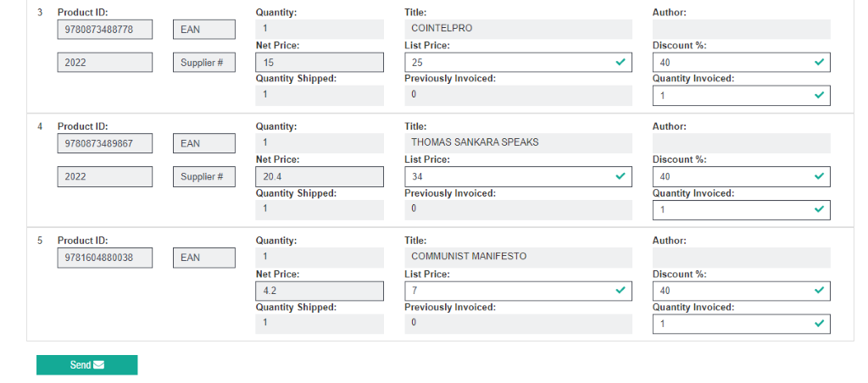Image resolution: width=868 pixels, height=383 pixels.
Task: Click checkmark in THOMAS SANKARA SPEAKS Quantity Invoiced
Action: 819,209
